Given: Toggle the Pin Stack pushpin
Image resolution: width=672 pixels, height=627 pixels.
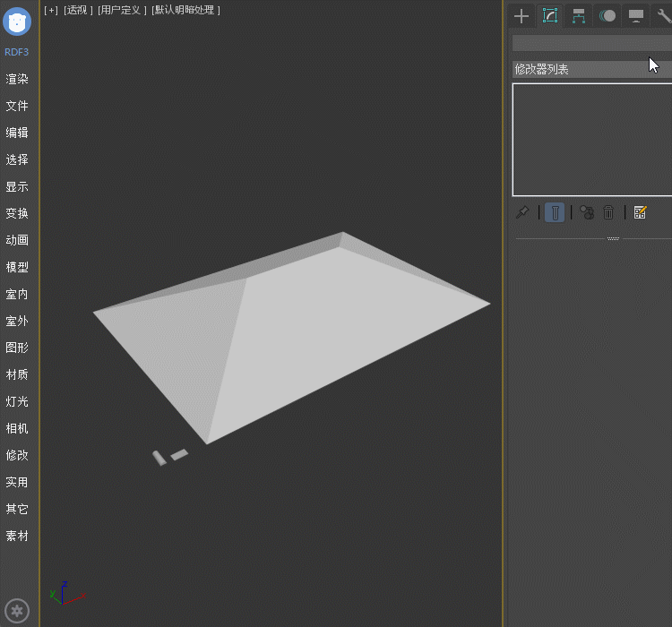Looking at the screenshot, I should click(x=521, y=212).
